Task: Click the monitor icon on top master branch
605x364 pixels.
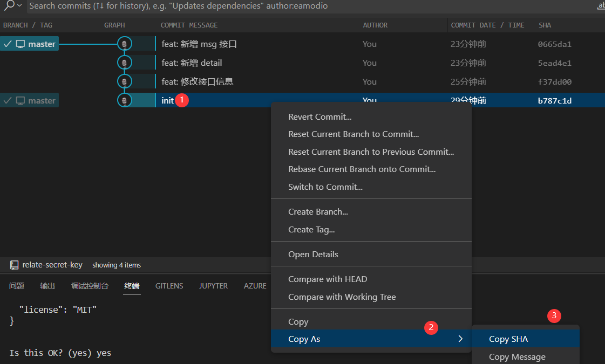Action: pyautogui.click(x=21, y=44)
